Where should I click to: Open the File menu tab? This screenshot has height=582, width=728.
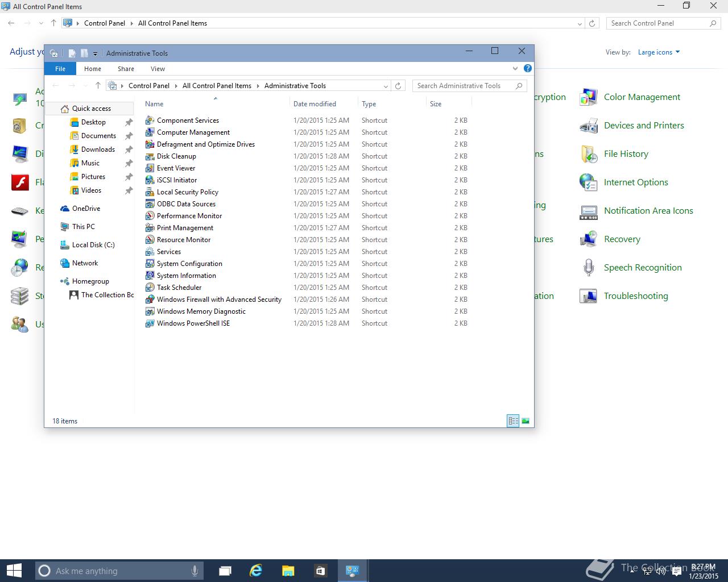(x=60, y=69)
